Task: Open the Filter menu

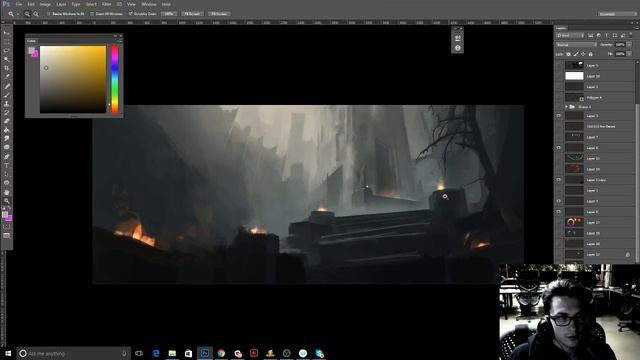Action: pyautogui.click(x=106, y=4)
